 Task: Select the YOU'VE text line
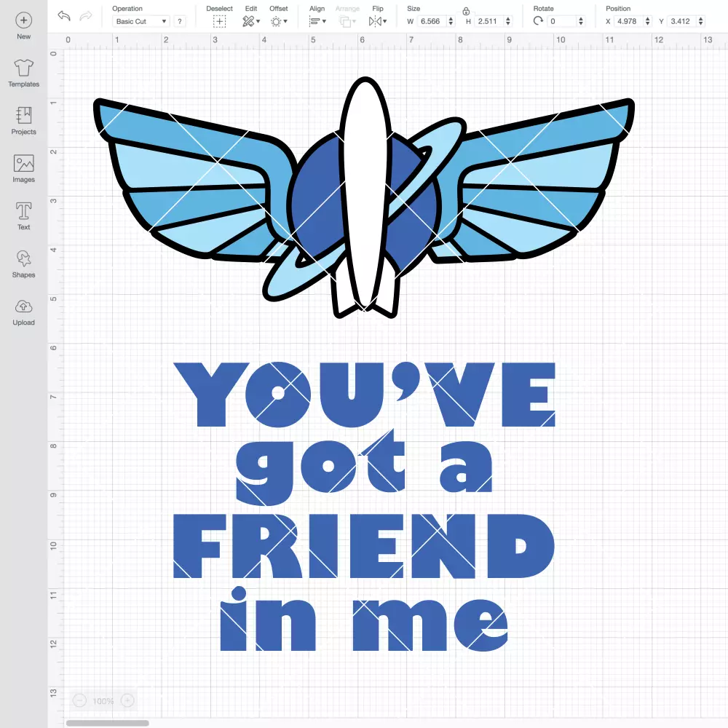point(365,394)
